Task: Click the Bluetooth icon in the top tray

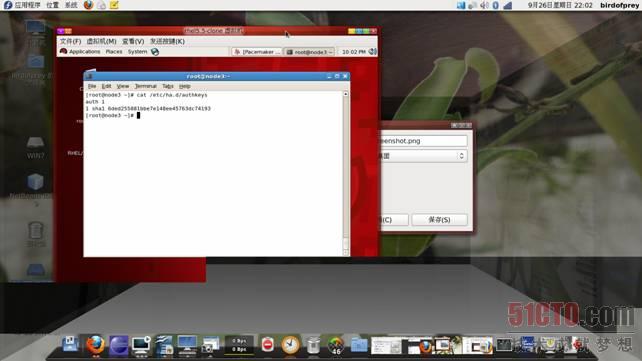Action: 495,5
